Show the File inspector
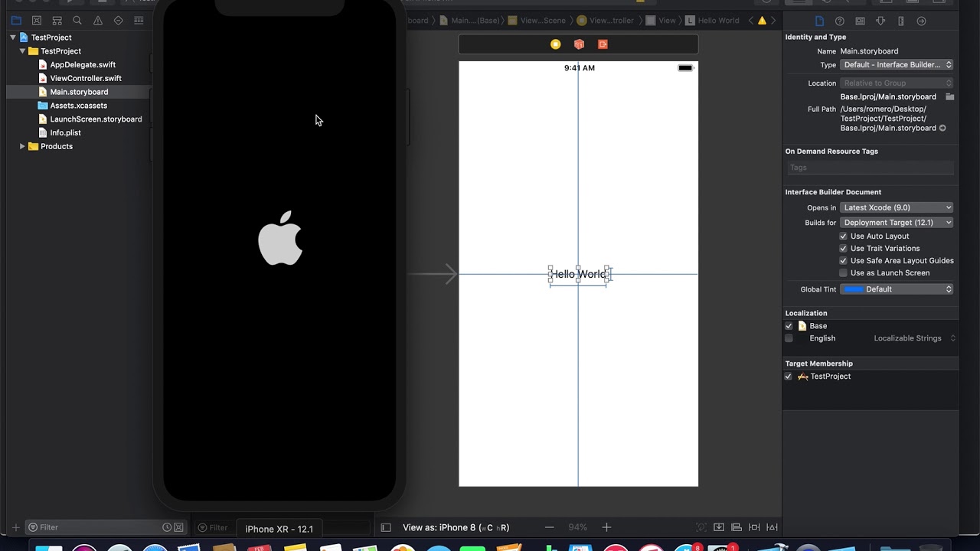980x551 pixels. 819,21
